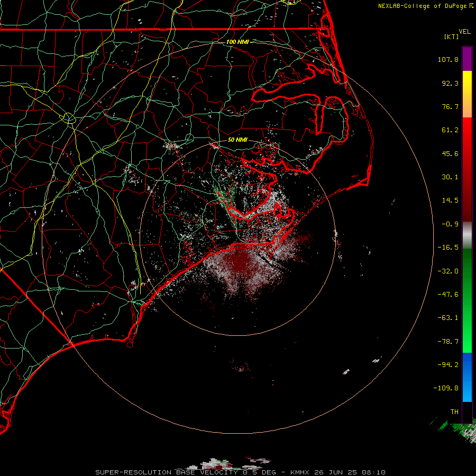Click the TH legend label
Image resolution: width=476 pixels, height=476 pixels.
point(454,411)
